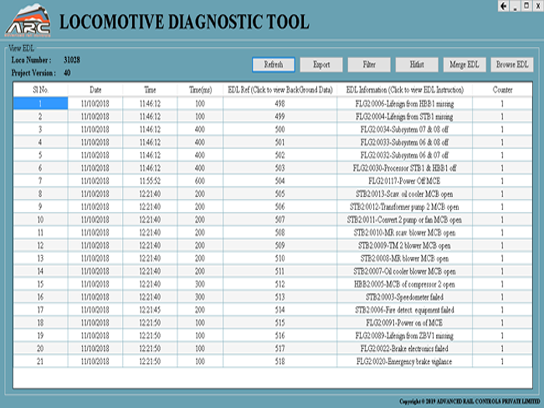Click the Counter value in row 4

coord(502,142)
